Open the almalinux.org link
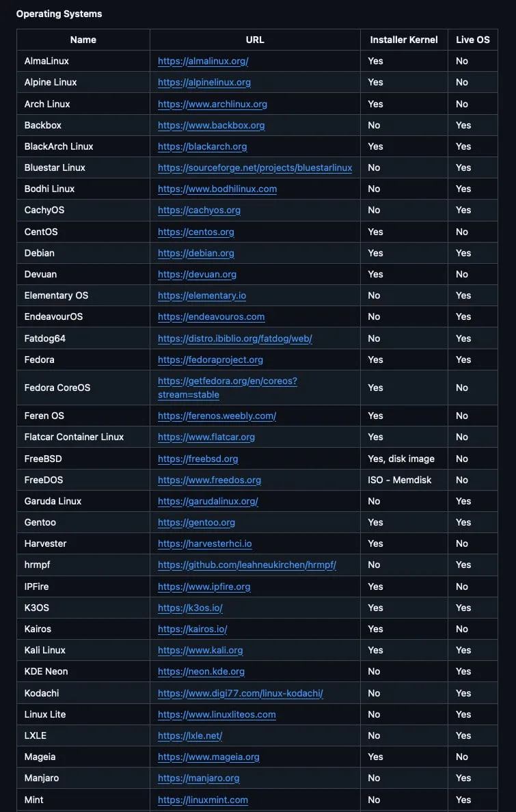This screenshot has width=516, height=812. (203, 61)
